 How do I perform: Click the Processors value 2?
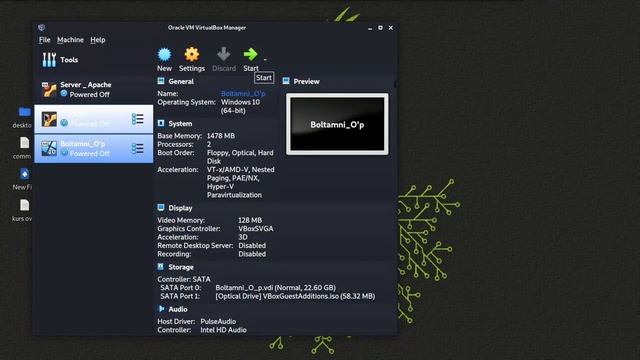209,144
